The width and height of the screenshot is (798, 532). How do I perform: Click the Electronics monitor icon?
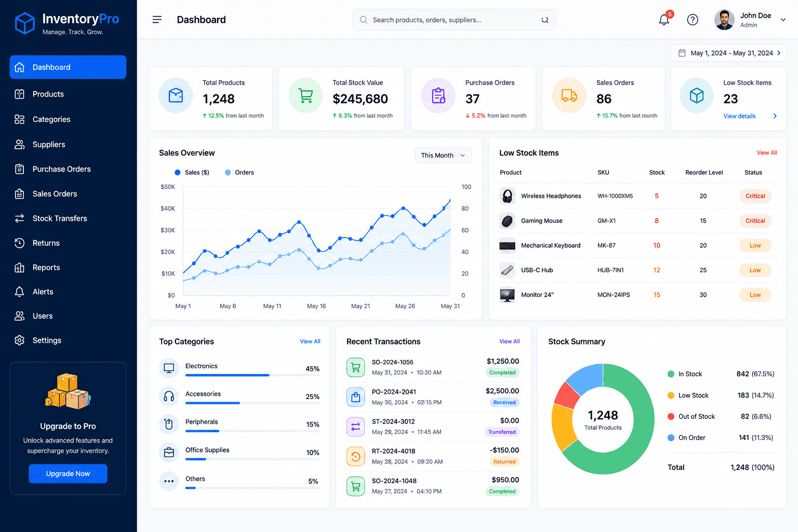tap(169, 368)
